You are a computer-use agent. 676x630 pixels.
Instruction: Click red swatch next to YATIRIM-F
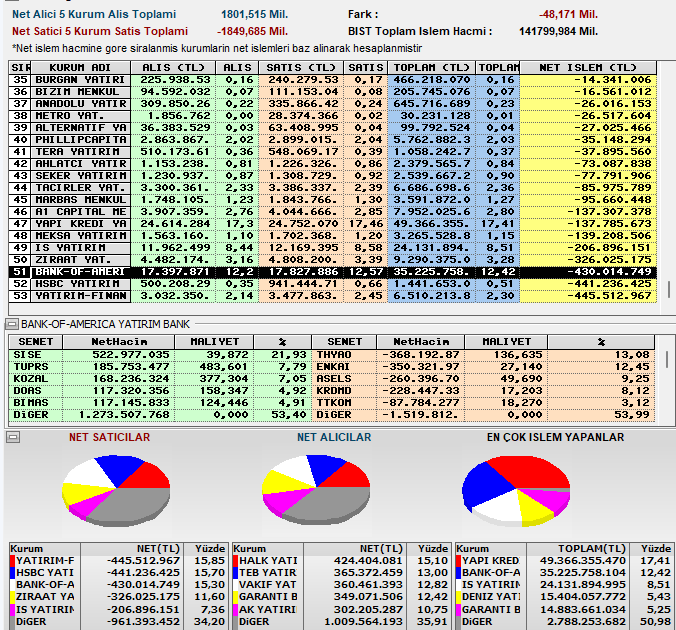[x=13, y=561]
